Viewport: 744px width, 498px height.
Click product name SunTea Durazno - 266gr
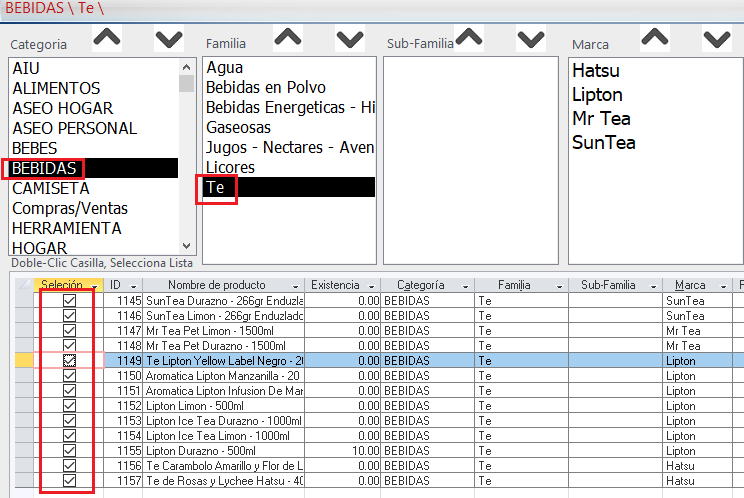coord(224,301)
